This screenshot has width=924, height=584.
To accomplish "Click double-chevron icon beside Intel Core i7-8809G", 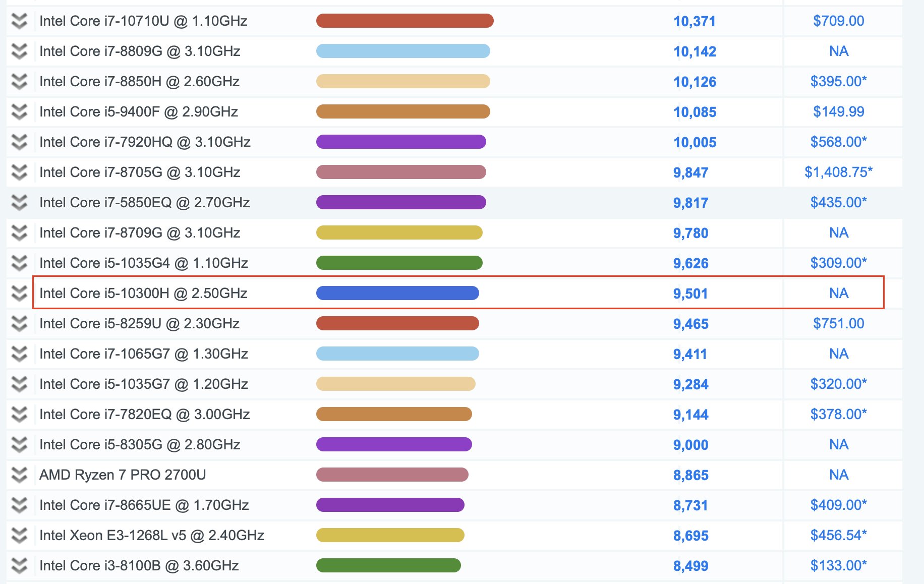I will [x=19, y=51].
